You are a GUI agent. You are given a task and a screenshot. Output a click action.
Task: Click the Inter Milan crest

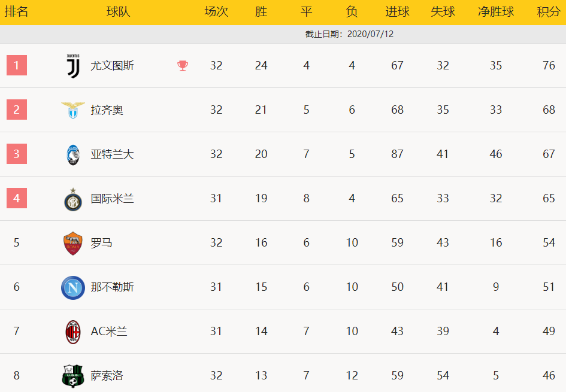pos(73,199)
